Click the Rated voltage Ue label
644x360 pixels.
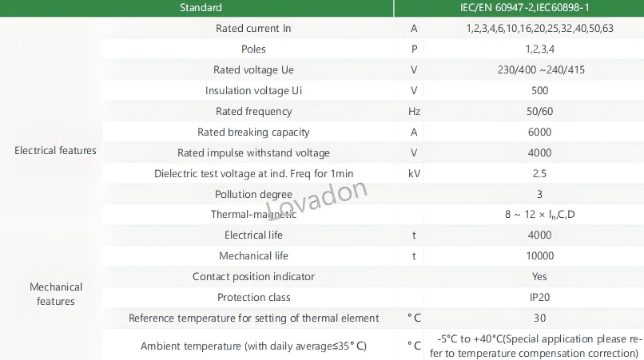[x=253, y=69]
